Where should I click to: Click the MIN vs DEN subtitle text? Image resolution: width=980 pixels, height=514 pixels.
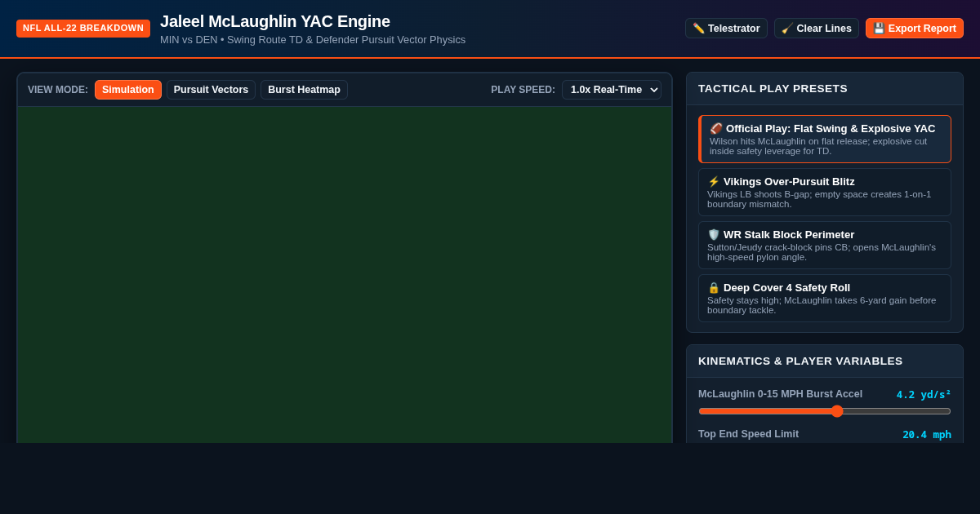(x=313, y=40)
